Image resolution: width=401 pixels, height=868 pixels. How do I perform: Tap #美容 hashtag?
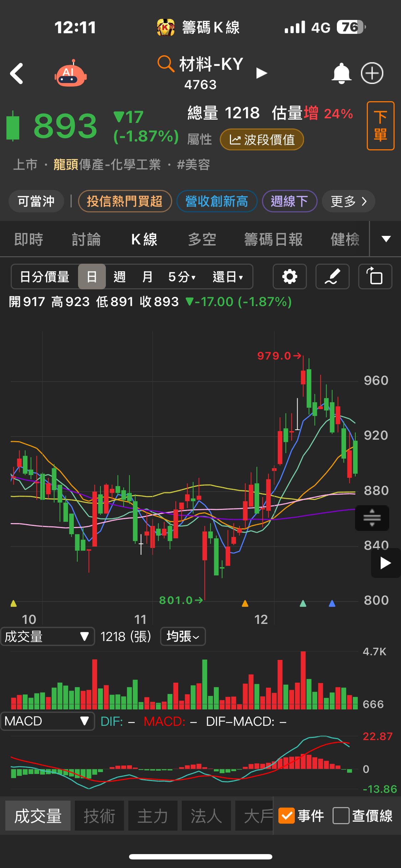(x=193, y=165)
